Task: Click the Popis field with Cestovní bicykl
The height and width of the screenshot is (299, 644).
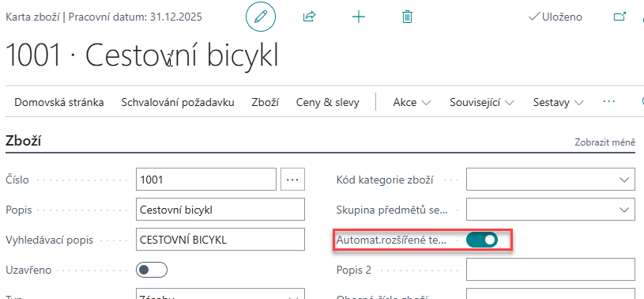Action: 220,210
